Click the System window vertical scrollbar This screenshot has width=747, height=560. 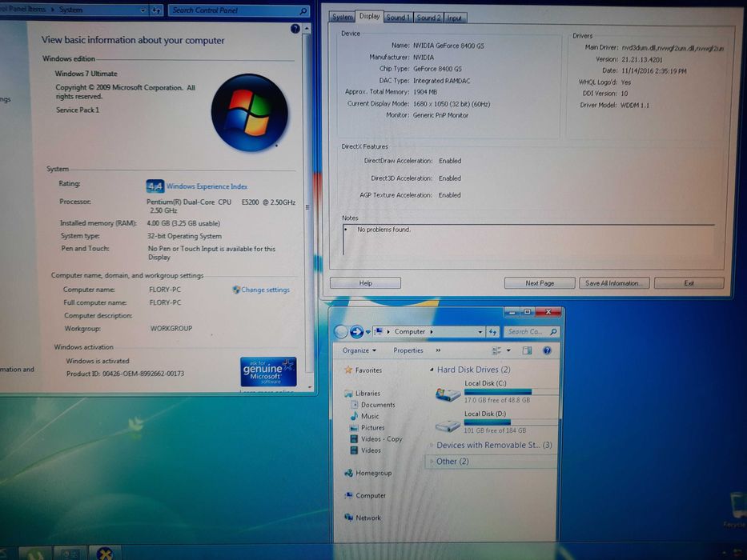pyautogui.click(x=307, y=207)
